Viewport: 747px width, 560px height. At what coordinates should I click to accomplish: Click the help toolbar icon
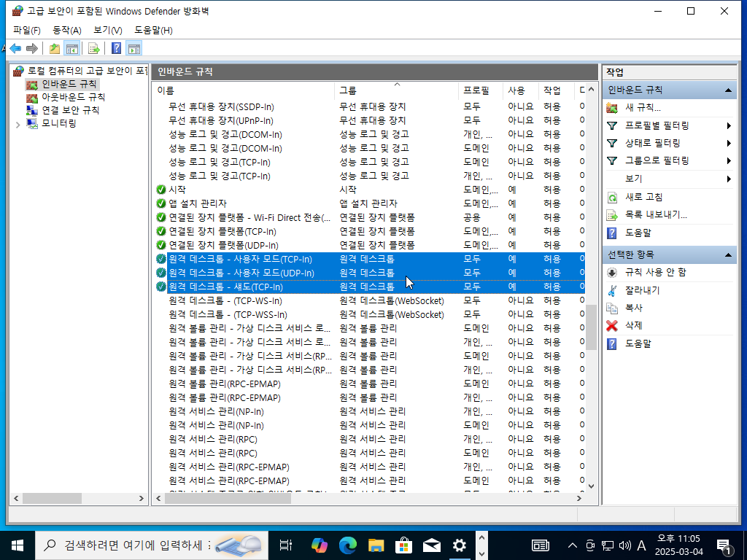point(116,49)
